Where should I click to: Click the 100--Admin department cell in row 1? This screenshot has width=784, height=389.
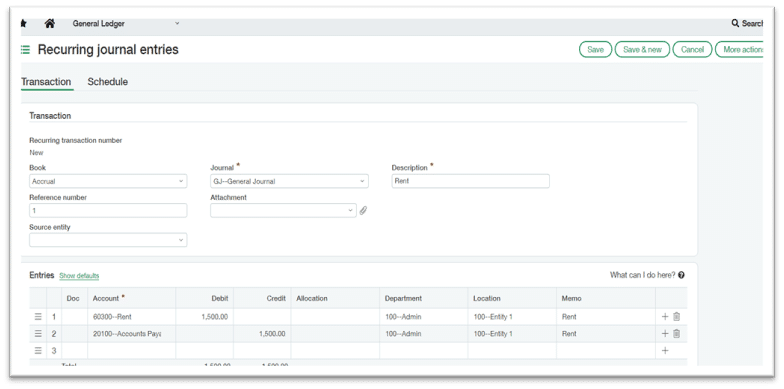coord(424,316)
